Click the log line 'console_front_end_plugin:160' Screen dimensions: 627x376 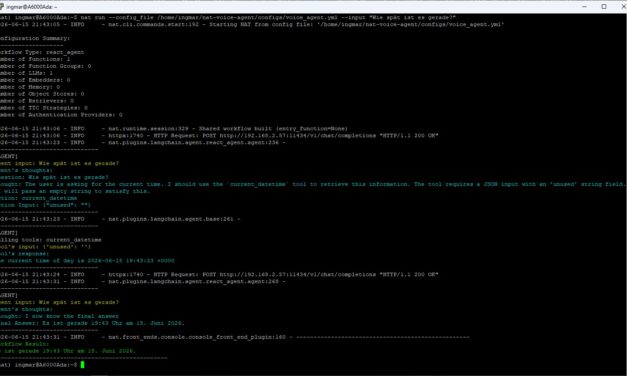pos(235,337)
